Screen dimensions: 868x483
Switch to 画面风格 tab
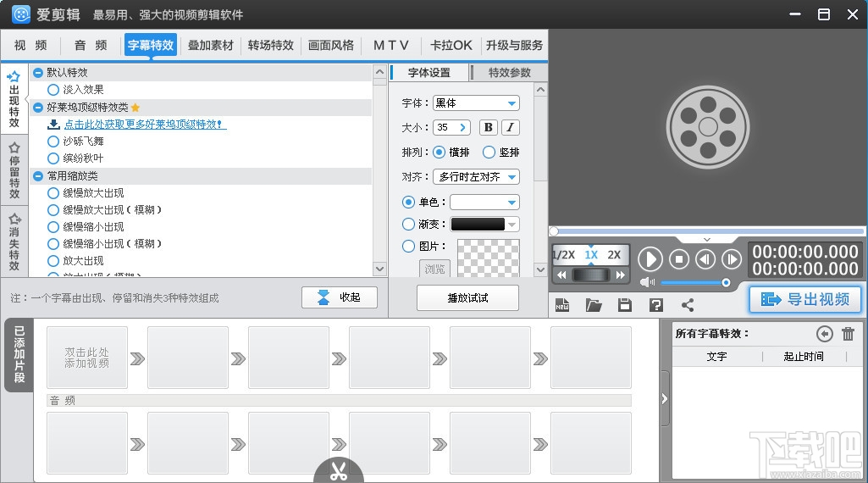pyautogui.click(x=331, y=46)
